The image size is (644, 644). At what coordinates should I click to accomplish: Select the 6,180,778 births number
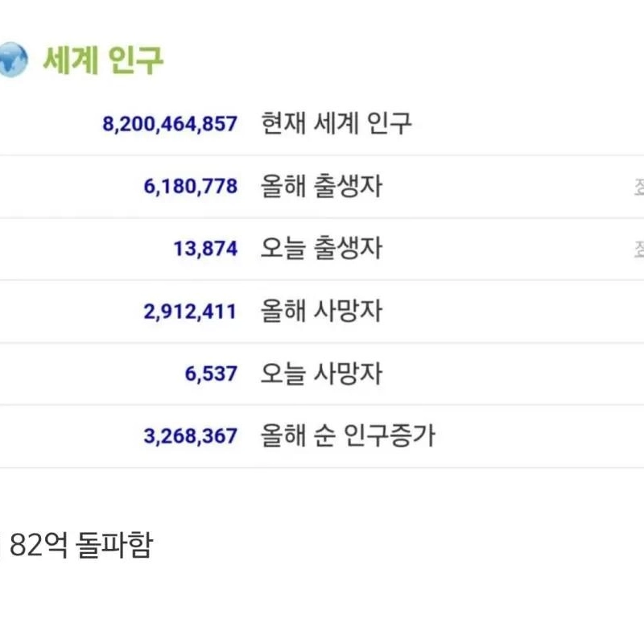coord(190,187)
